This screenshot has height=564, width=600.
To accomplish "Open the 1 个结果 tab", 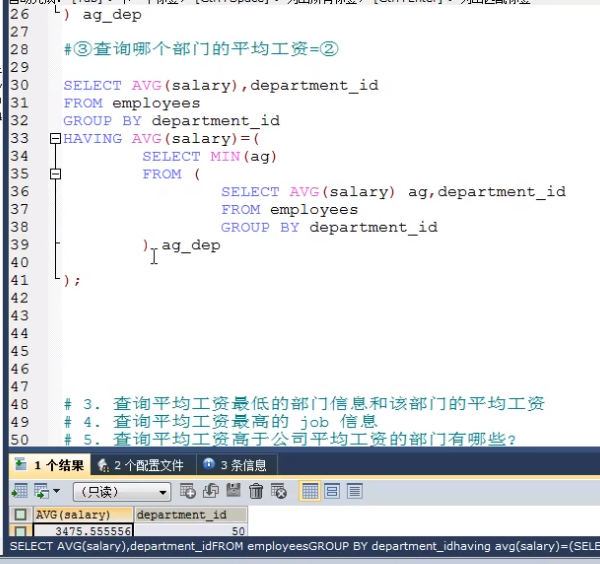I will (50, 465).
